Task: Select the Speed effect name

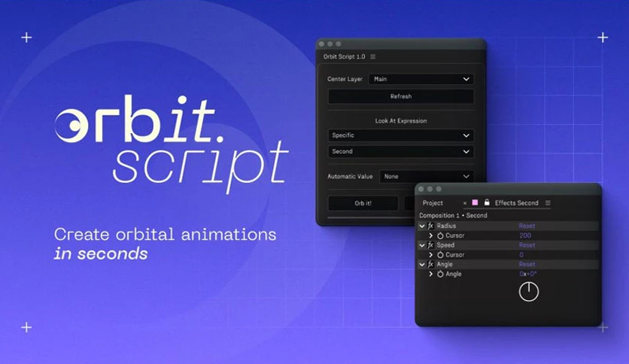Action: (445, 245)
